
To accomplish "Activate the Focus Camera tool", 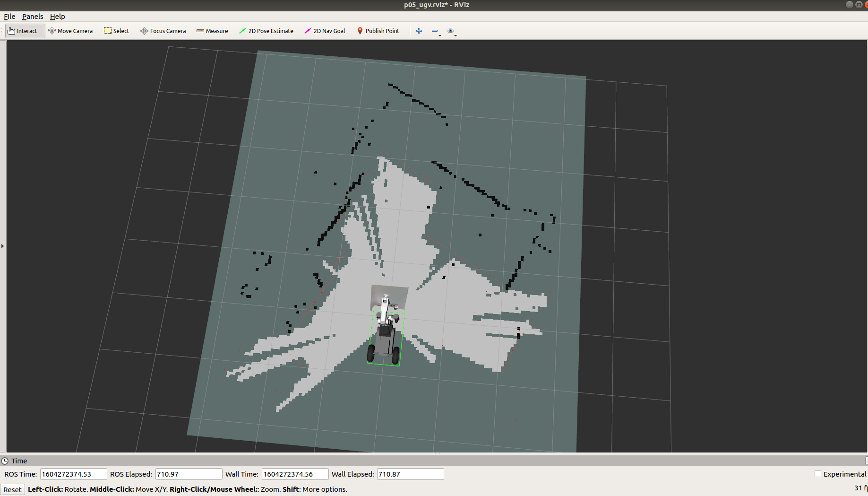I will pyautogui.click(x=163, y=31).
